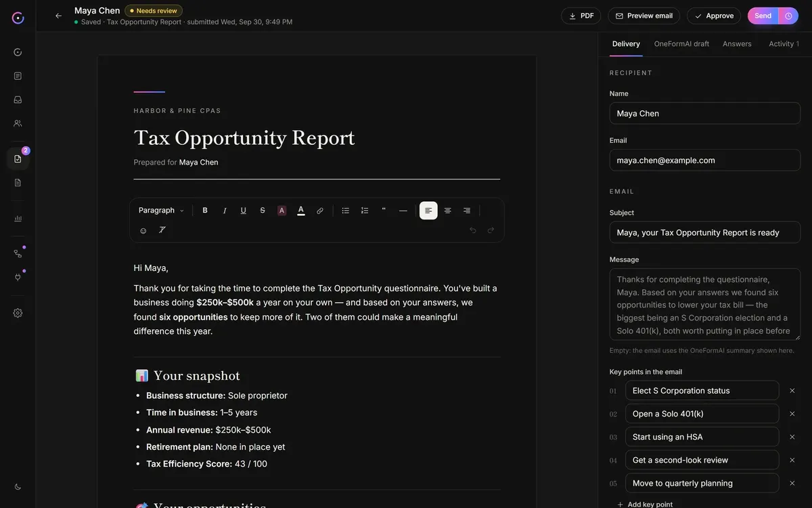This screenshot has width=812, height=508.
Task: Click the Tax Efficiency Score bullet
Action: click(x=206, y=464)
